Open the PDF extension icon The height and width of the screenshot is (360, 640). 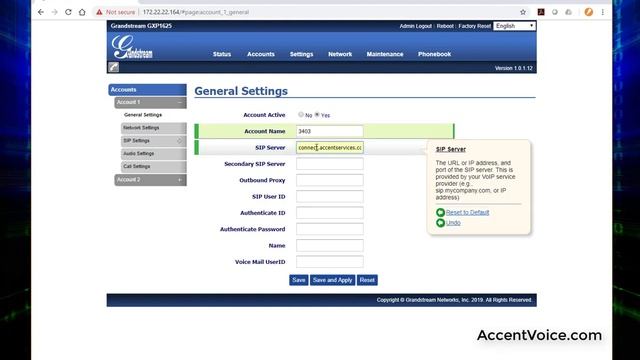click(541, 12)
